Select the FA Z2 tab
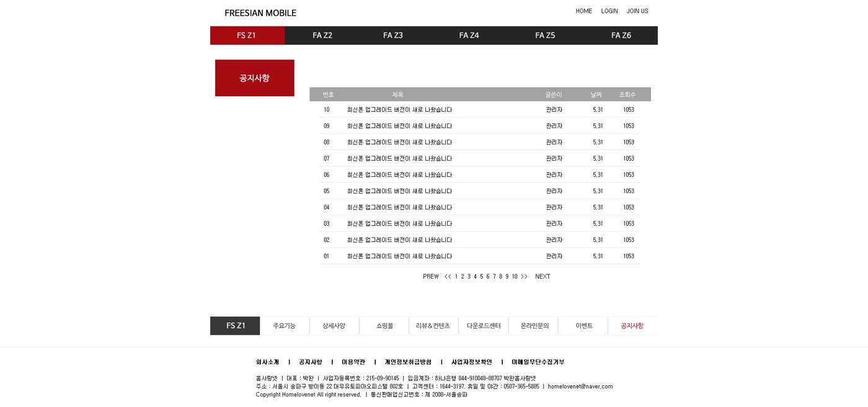Viewport: 868px width, 407px height. click(322, 35)
